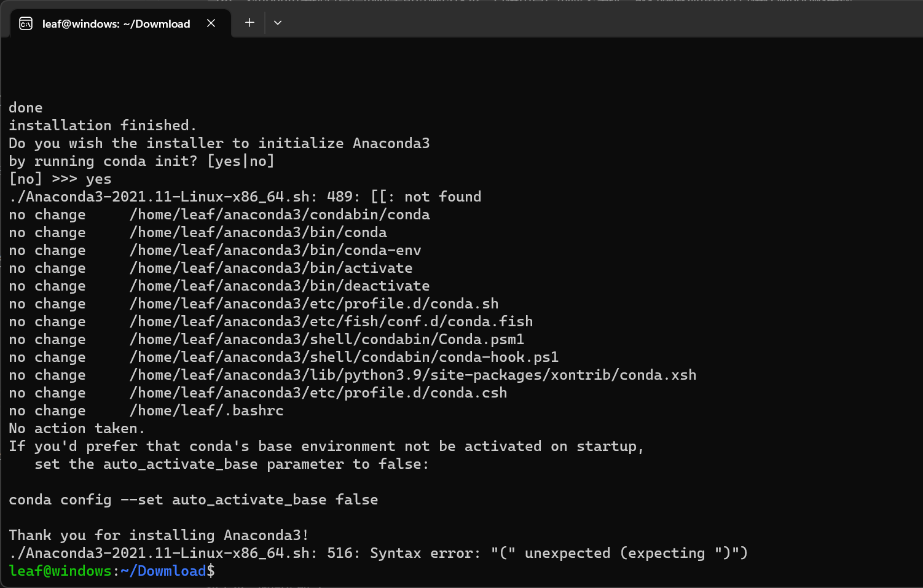The height and width of the screenshot is (588, 923).
Task: Click the 'set the auto_activate_base parameter to false:' line
Action: pos(232,464)
